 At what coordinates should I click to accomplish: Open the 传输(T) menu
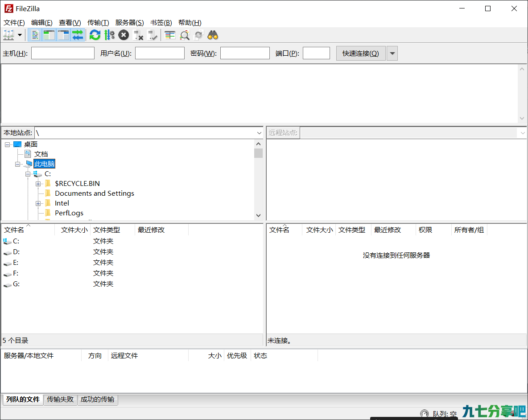[x=98, y=23]
